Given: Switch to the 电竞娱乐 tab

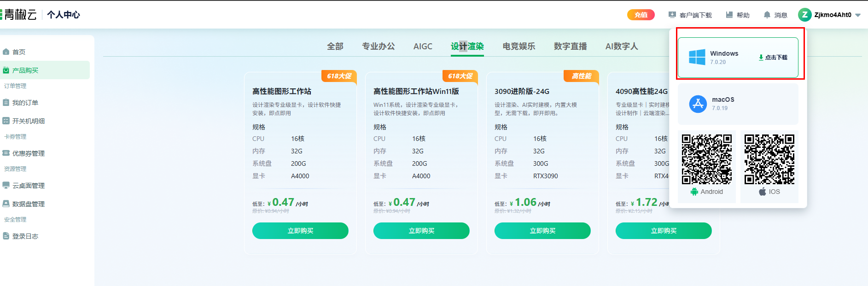Looking at the screenshot, I should 519,46.
